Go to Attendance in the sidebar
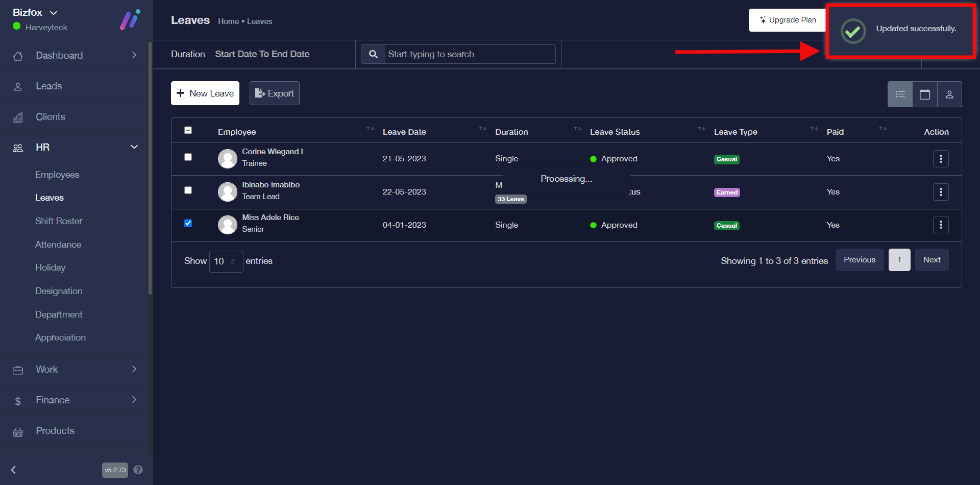Screen dimensions: 980x485 coord(58,245)
